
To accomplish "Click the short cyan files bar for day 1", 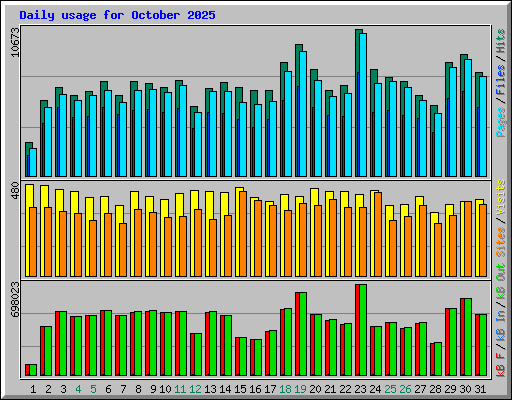I will click(x=33, y=162).
